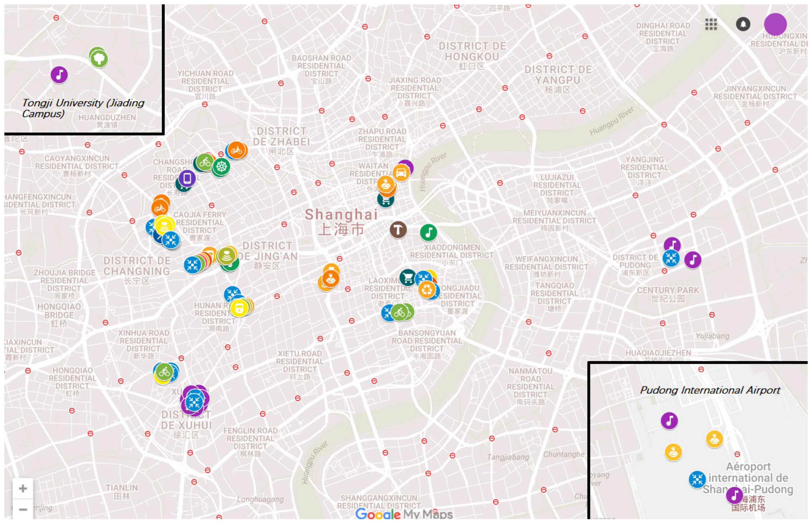Select the brown T marker near Shanghai label
This screenshot has width=812, height=523.
(x=398, y=229)
